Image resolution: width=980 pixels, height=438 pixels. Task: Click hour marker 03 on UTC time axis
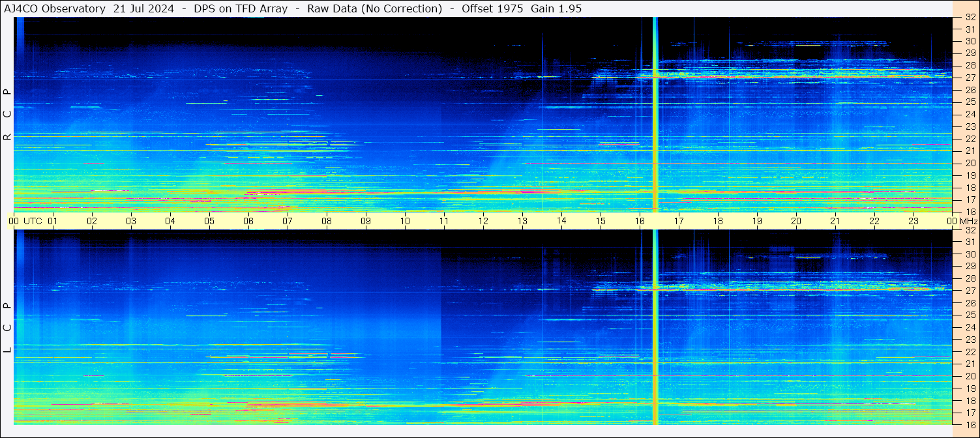(x=131, y=221)
